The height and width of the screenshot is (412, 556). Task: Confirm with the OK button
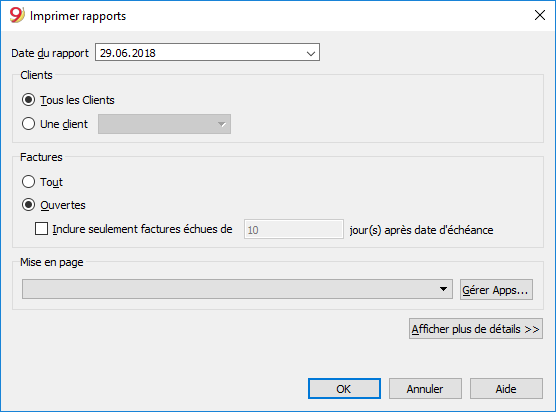pos(344,389)
